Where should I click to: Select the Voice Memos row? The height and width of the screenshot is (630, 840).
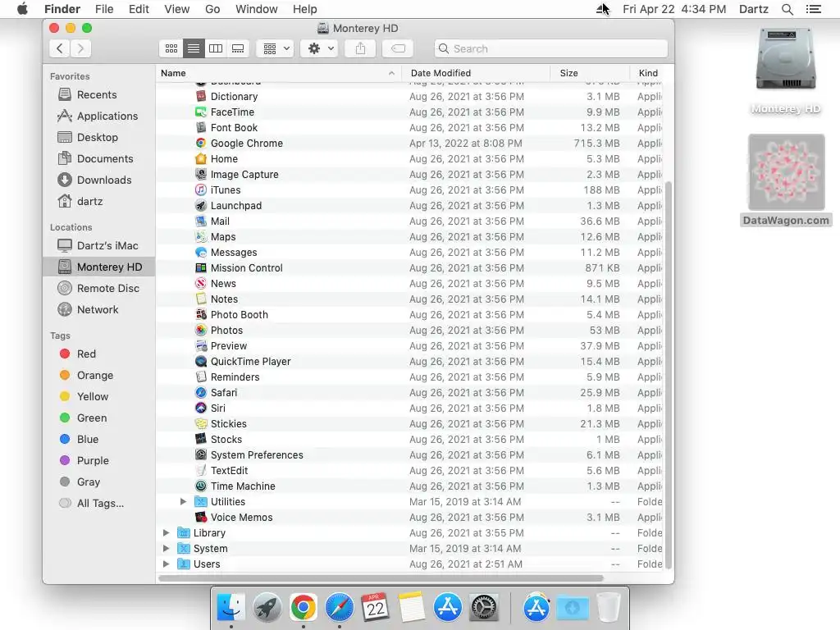(x=410, y=517)
